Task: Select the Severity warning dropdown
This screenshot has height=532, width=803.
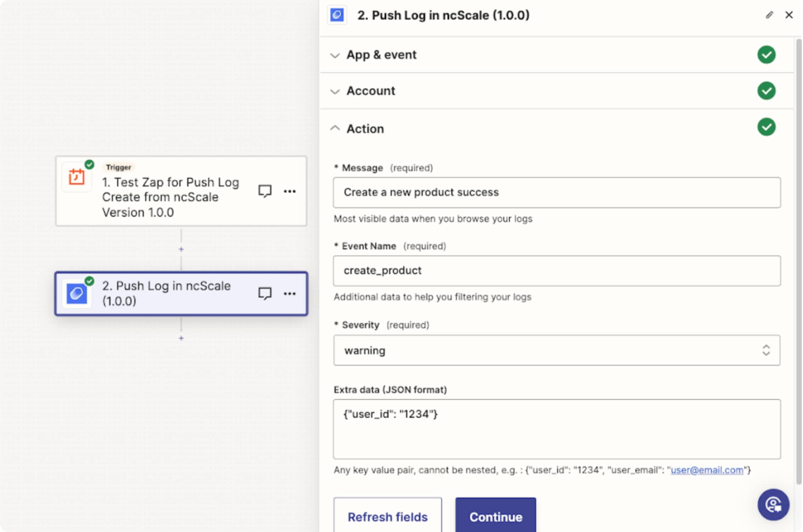Action: tap(557, 350)
